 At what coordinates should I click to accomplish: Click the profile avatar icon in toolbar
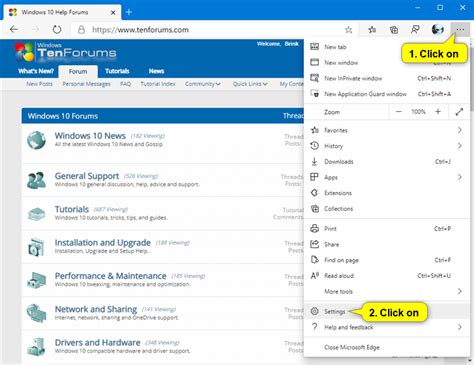[x=437, y=30]
